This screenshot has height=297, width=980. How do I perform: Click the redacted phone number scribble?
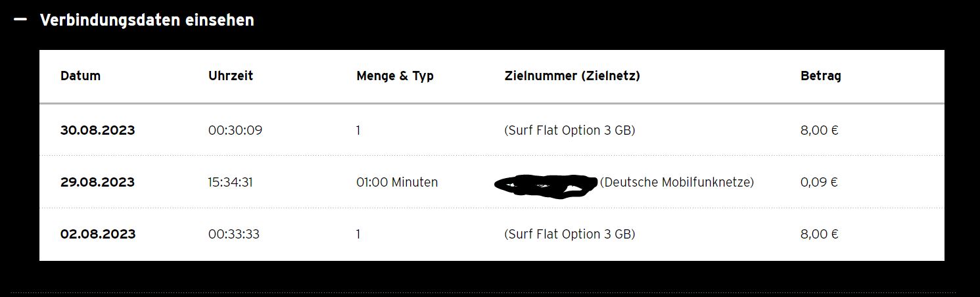[x=545, y=186]
